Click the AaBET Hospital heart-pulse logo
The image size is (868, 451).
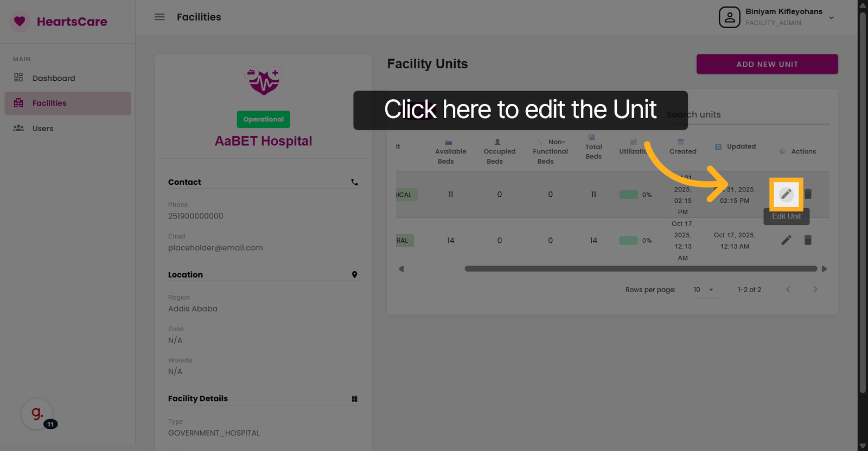click(x=264, y=81)
